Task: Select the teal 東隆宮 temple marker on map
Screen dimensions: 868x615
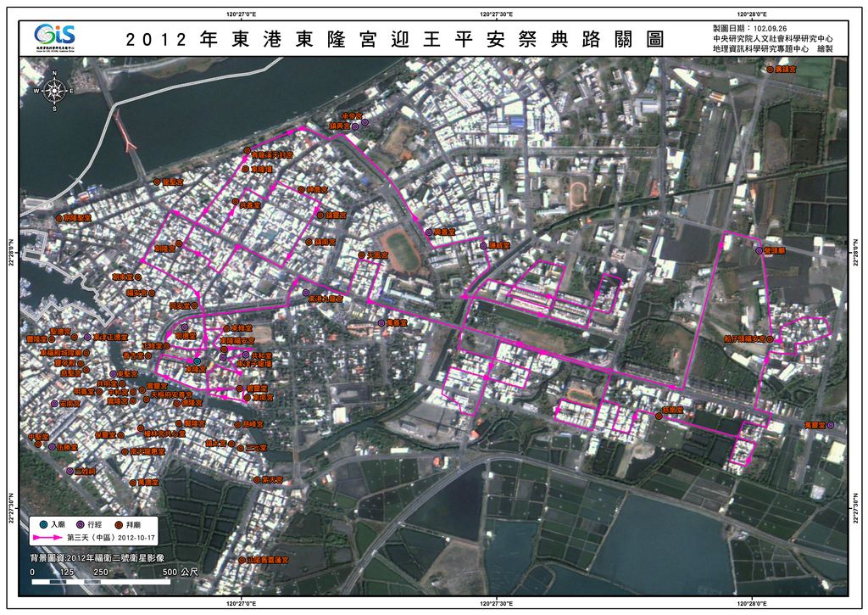Action: coord(197,361)
